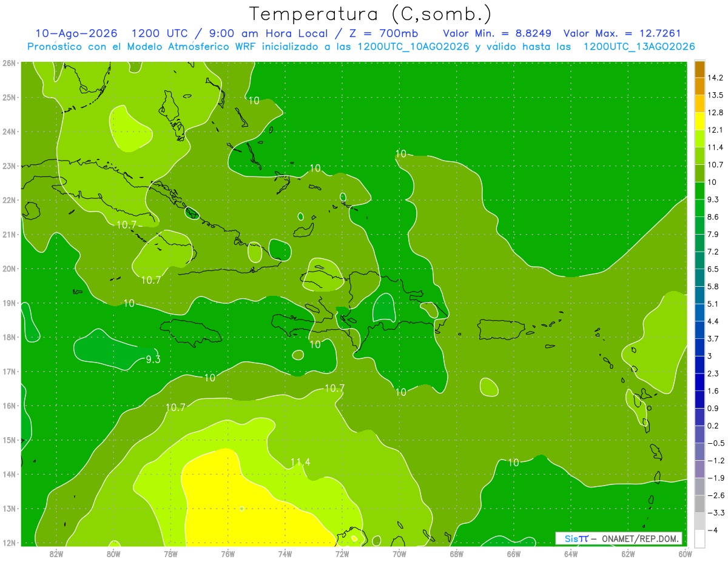Click the yellow colorbar swatch between 12.1 and 12.8
The height and width of the screenshot is (562, 728).
click(699, 121)
